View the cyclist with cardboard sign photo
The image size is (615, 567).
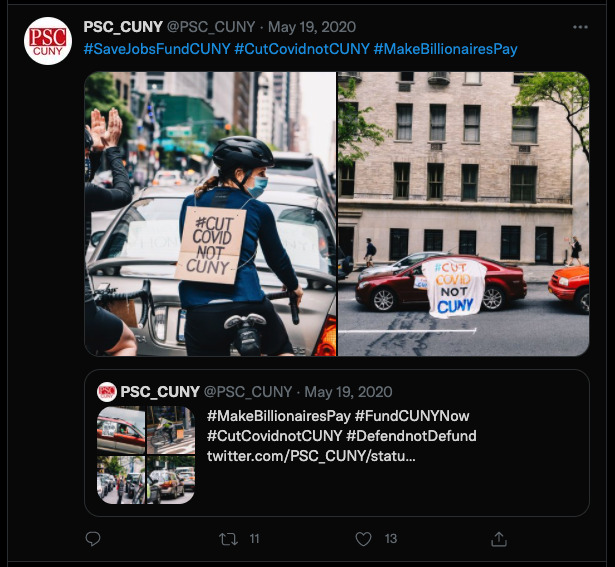pos(210,214)
